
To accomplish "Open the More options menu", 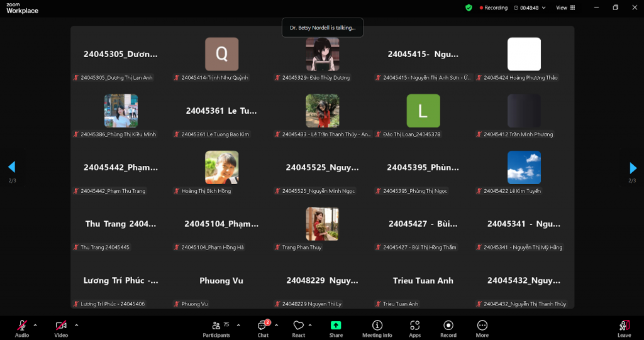I will pos(482,329).
